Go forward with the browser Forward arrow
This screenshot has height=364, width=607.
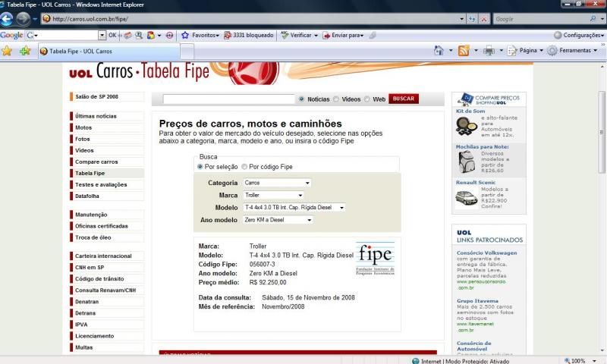pyautogui.click(x=24, y=18)
